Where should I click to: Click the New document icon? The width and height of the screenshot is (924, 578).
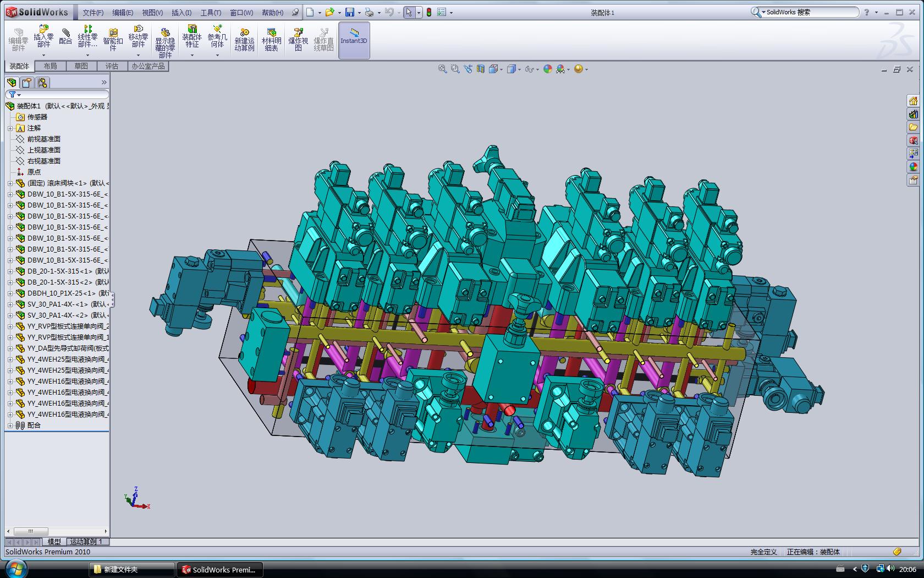(x=310, y=12)
